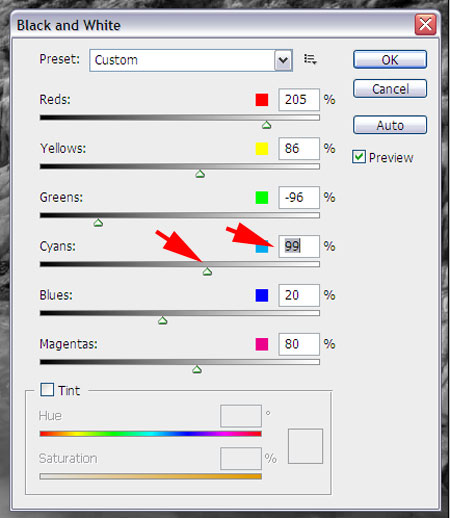Apply the Auto button
The width and height of the screenshot is (450, 518).
[390, 125]
